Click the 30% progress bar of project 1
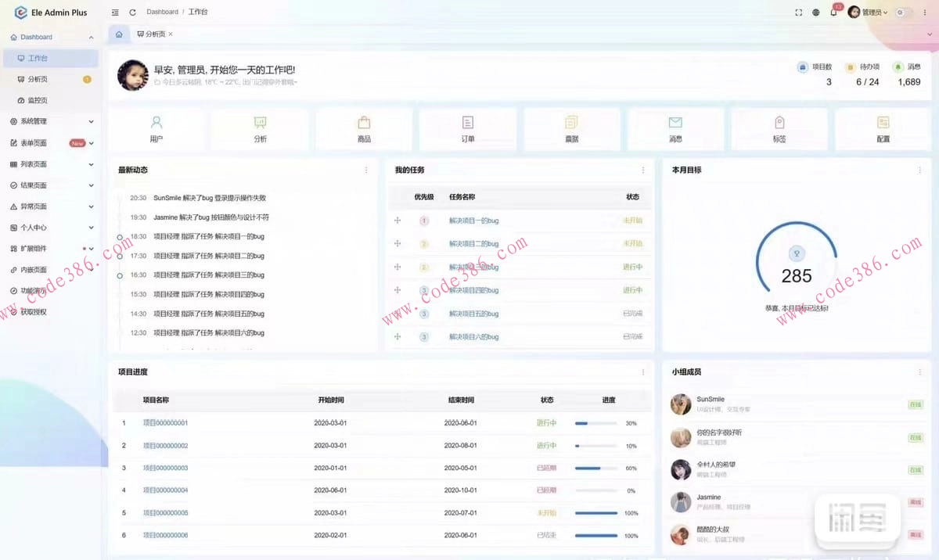The image size is (939, 560). pos(596,423)
